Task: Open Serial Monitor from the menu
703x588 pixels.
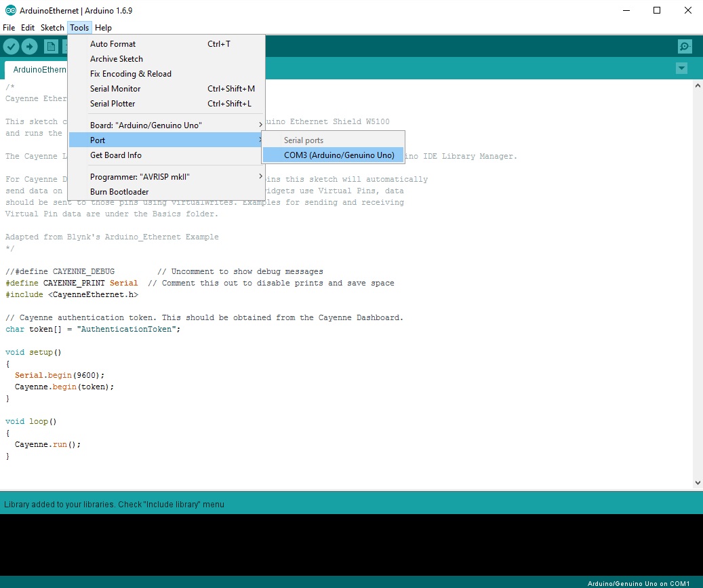Action: click(166, 89)
